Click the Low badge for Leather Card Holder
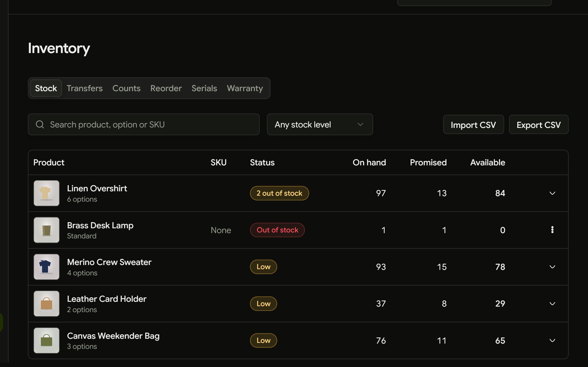The image size is (588, 367). (x=263, y=304)
